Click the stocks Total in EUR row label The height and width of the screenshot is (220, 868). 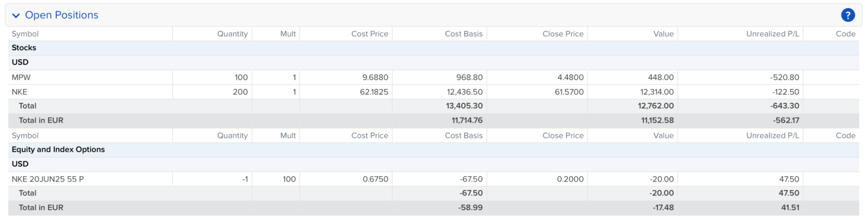click(41, 120)
